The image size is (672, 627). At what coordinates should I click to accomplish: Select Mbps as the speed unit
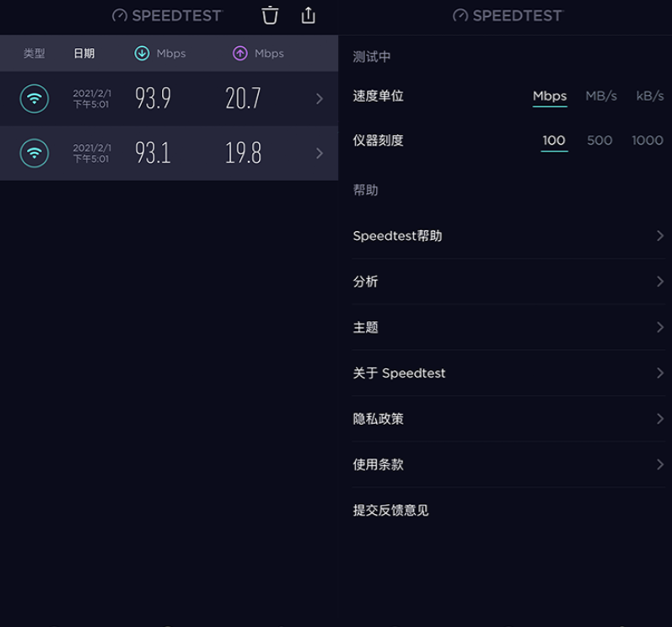[550, 96]
